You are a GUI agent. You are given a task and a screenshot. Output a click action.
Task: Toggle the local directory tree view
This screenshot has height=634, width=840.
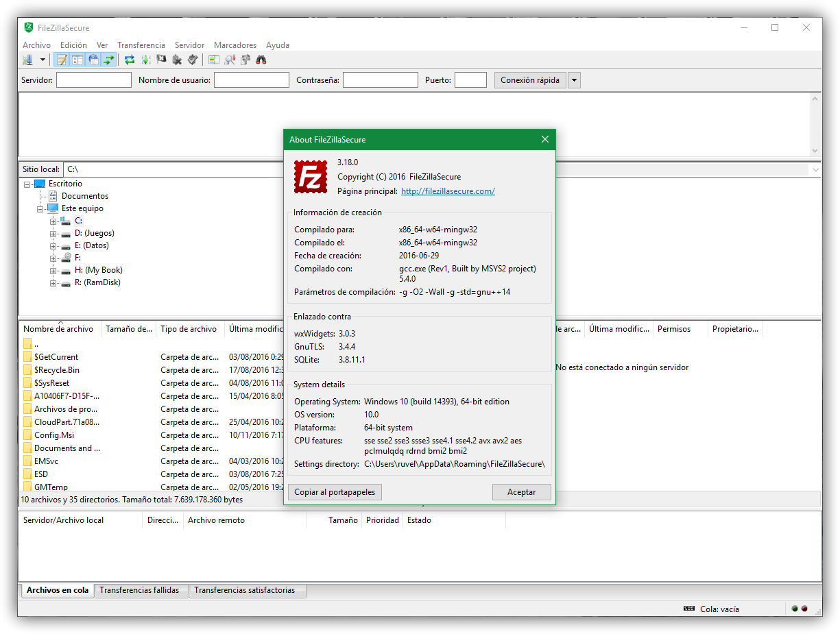pyautogui.click(x=77, y=60)
